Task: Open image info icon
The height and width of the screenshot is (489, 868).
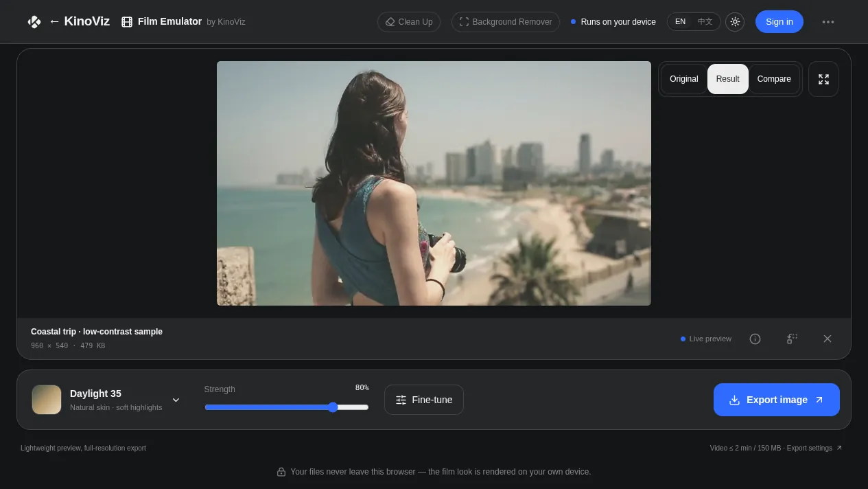Action: [755, 339]
